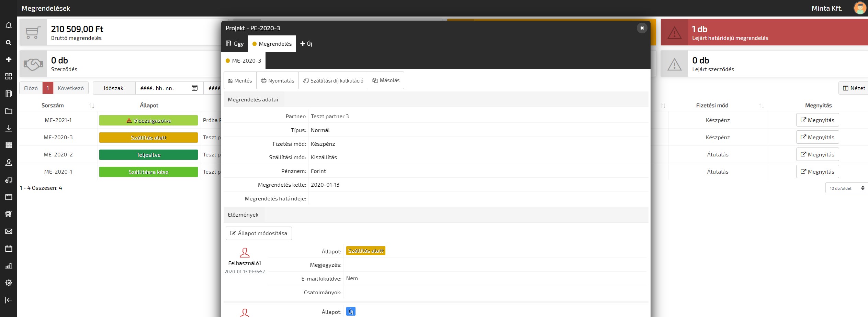Screen dimensions: 868x317
Task: Click the Szállításra kész status badge
Action: pyautogui.click(x=148, y=172)
